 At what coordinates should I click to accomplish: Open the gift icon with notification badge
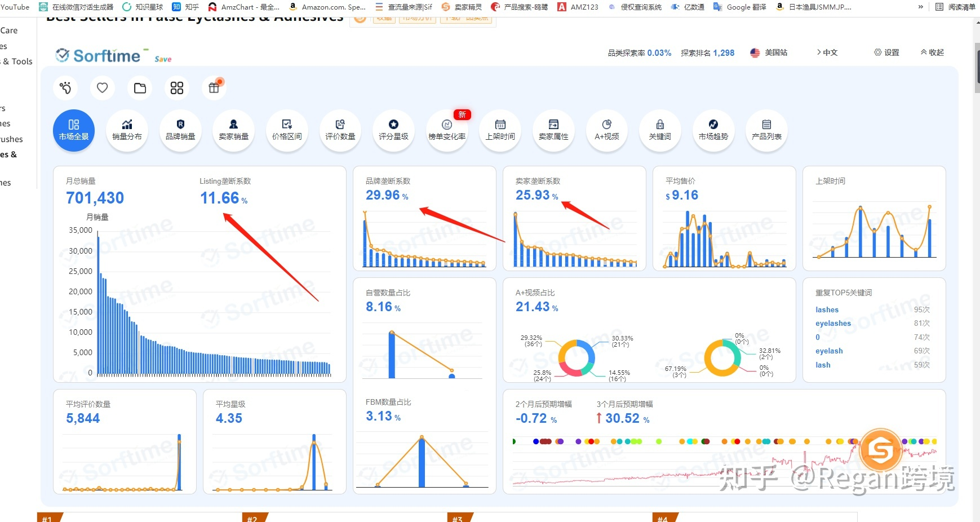(214, 88)
